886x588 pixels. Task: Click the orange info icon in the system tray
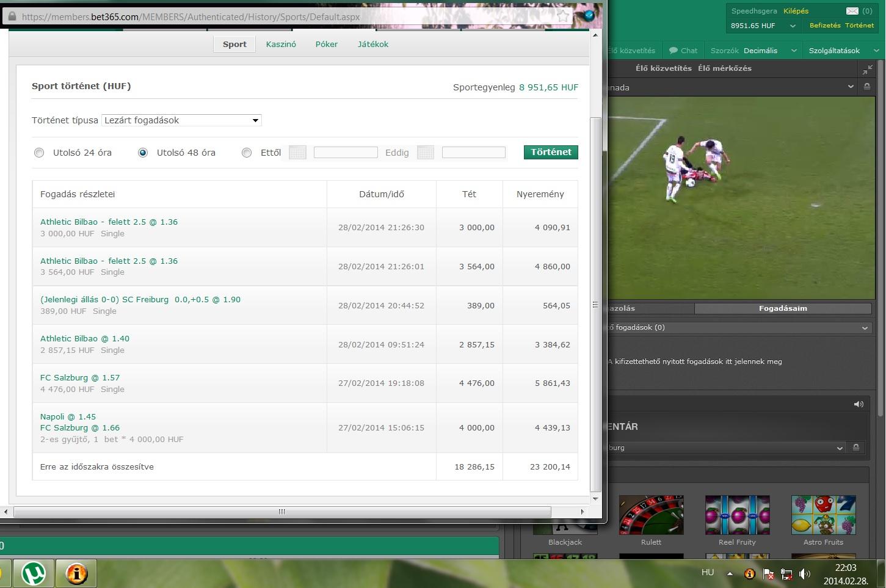[750, 573]
